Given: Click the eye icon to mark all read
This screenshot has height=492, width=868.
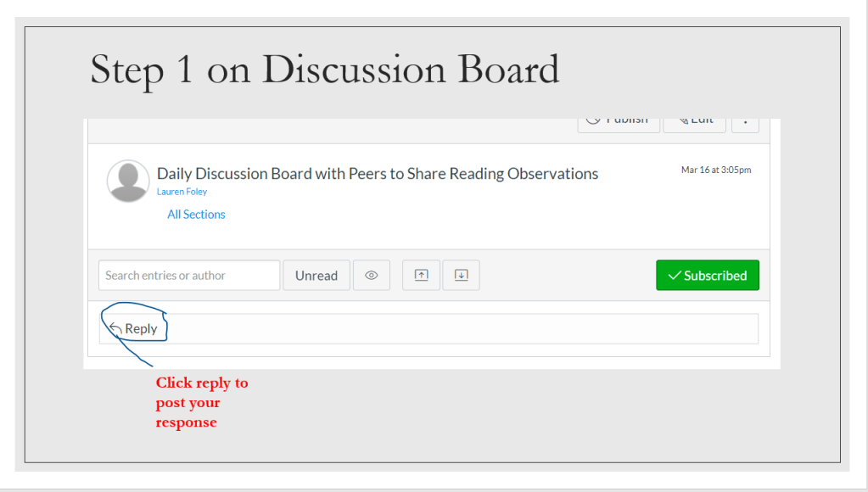Looking at the screenshot, I should [371, 276].
